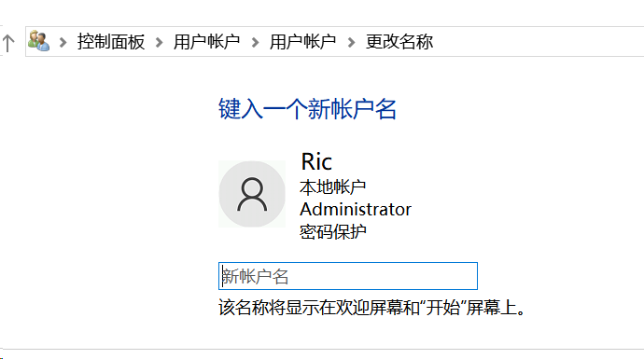This screenshot has height=359, width=644.
Task: Click the up arrow navigation button
Action: (x=7, y=43)
